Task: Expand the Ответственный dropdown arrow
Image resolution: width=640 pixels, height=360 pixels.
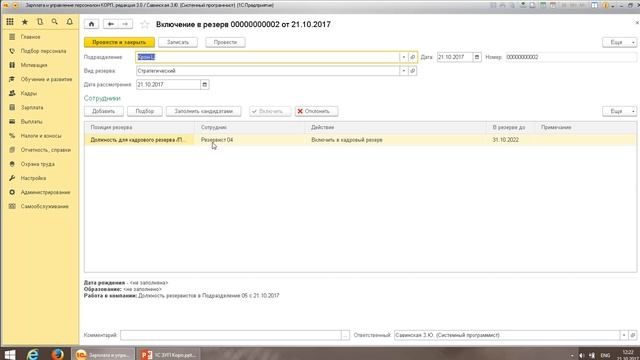Action: point(624,335)
